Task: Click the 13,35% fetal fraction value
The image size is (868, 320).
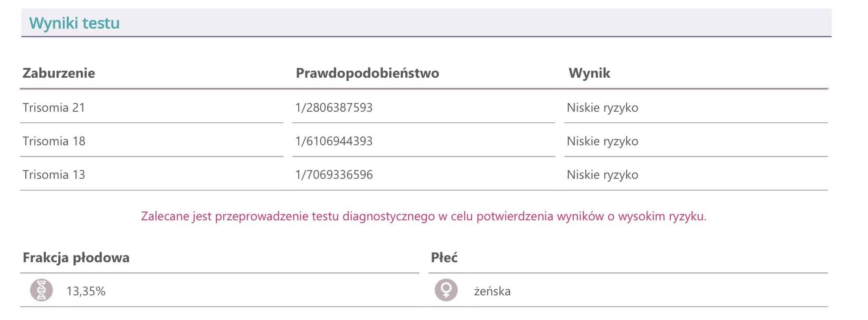Action: [86, 291]
